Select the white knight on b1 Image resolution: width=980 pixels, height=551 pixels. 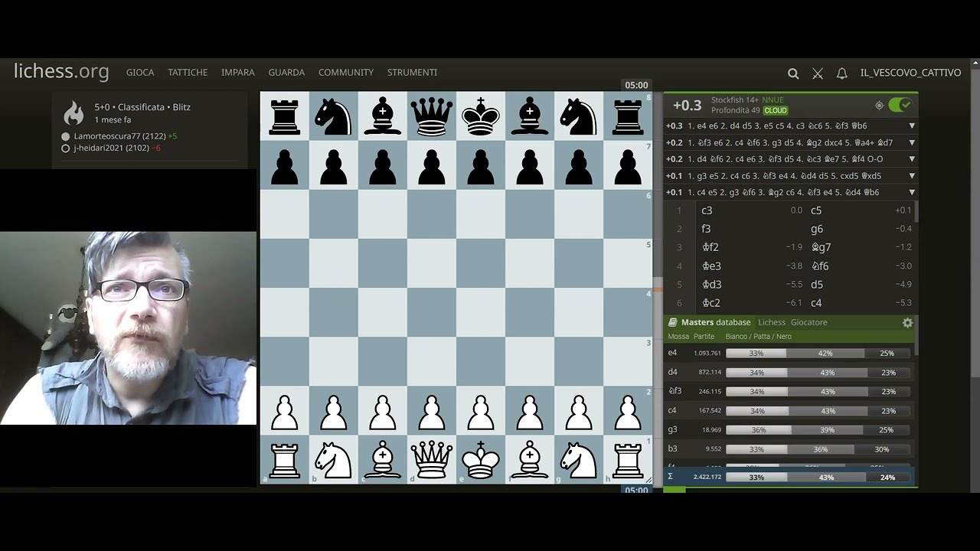(334, 459)
